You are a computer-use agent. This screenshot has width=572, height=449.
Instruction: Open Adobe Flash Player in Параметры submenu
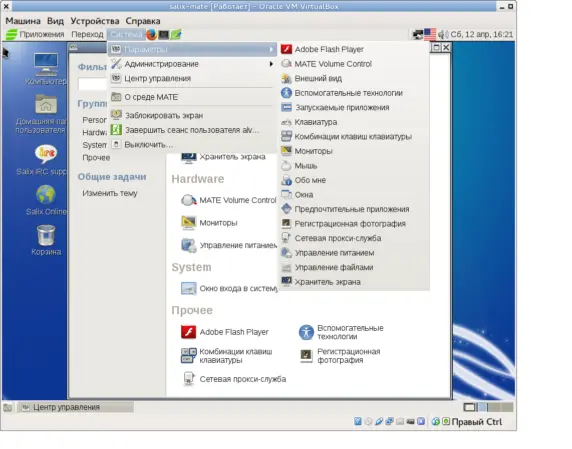click(353, 49)
